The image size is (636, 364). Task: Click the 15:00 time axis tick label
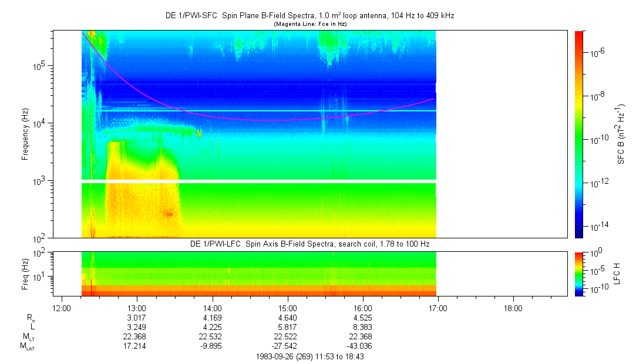coord(287,308)
